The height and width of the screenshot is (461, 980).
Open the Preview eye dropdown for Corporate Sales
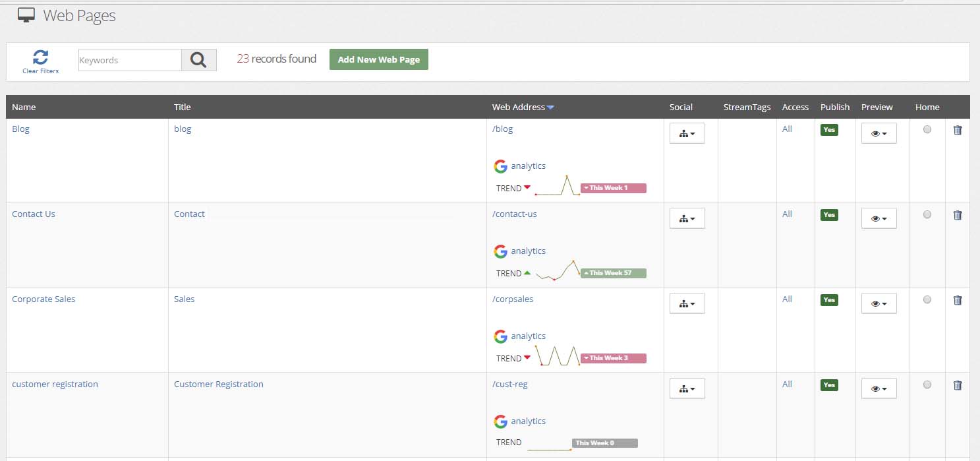pyautogui.click(x=879, y=303)
